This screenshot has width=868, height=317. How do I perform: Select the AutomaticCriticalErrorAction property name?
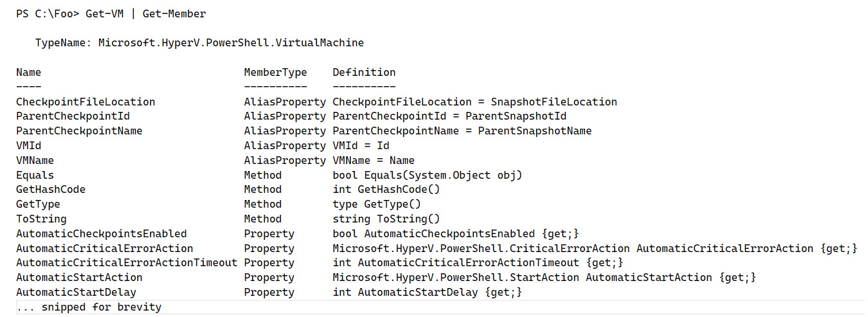[x=105, y=248]
